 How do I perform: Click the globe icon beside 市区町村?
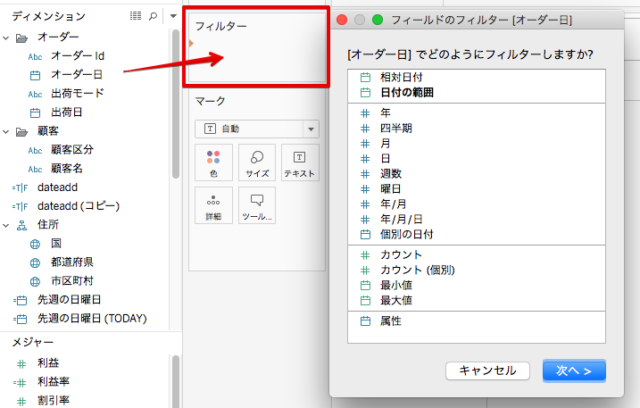pyautogui.click(x=35, y=282)
